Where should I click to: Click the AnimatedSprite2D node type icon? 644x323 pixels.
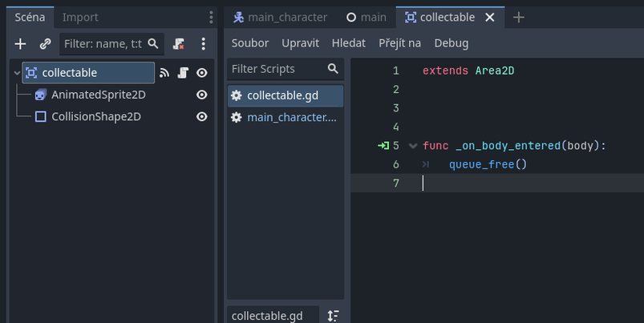point(40,95)
